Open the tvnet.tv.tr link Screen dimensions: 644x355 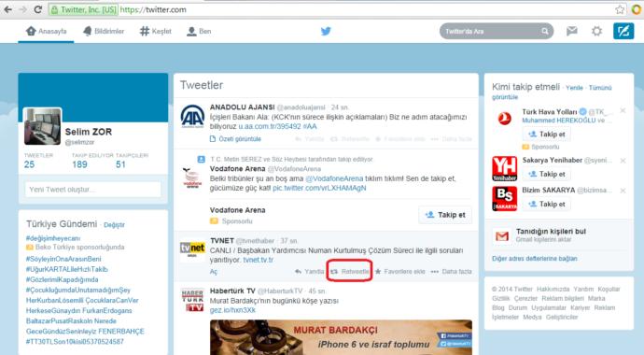coord(258,260)
